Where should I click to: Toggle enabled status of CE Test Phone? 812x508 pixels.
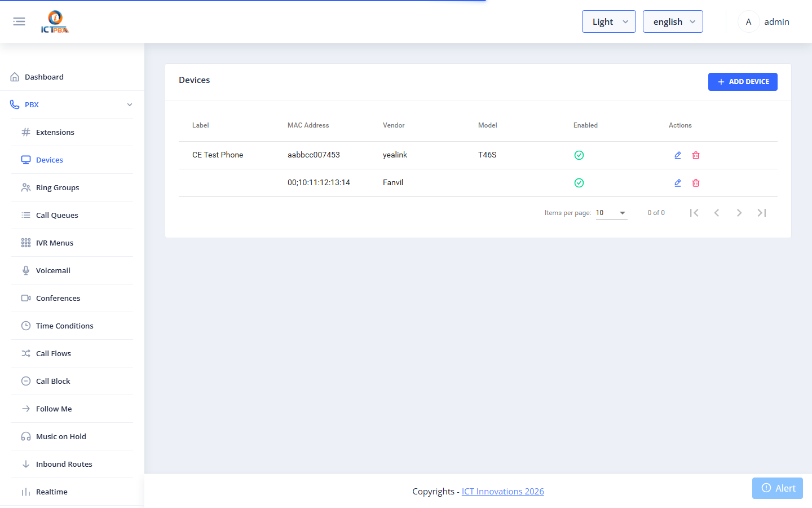click(x=579, y=155)
